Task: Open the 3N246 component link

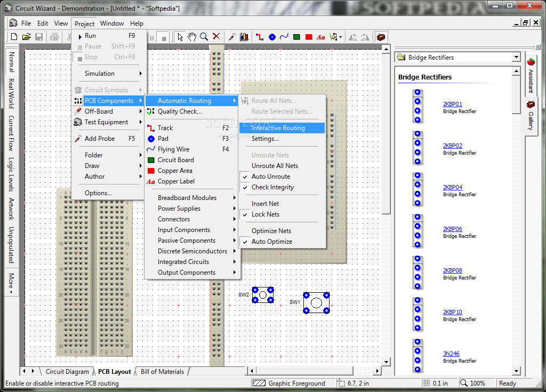Action: tap(451, 354)
